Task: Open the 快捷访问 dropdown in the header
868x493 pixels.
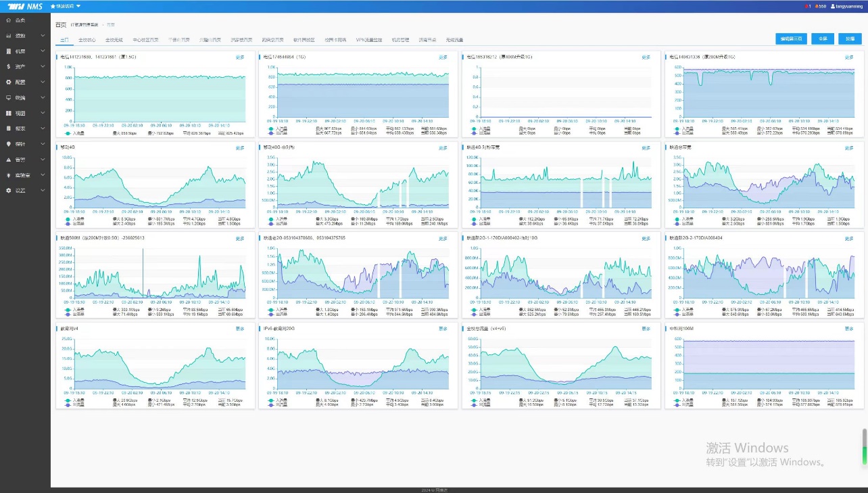Action: (66, 6)
